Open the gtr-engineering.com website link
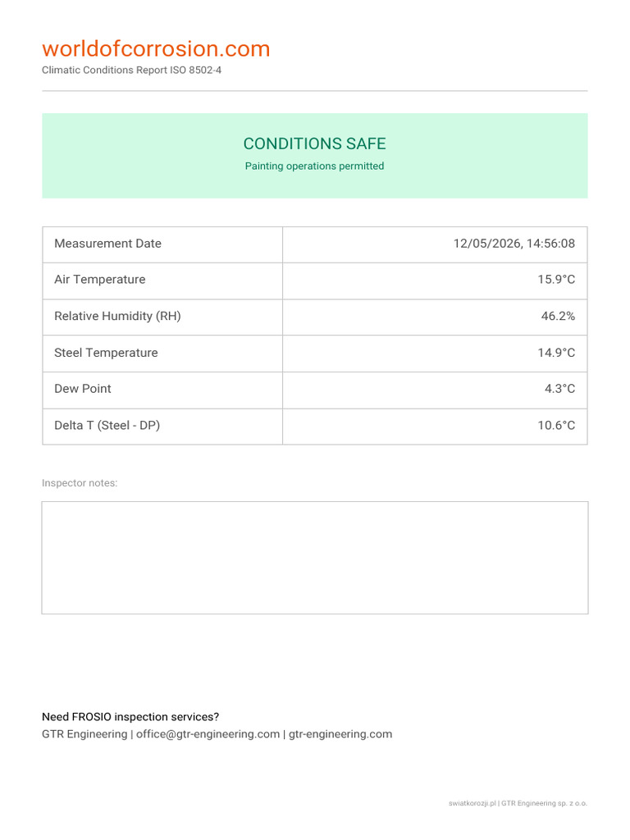The image size is (630, 840). click(340, 734)
